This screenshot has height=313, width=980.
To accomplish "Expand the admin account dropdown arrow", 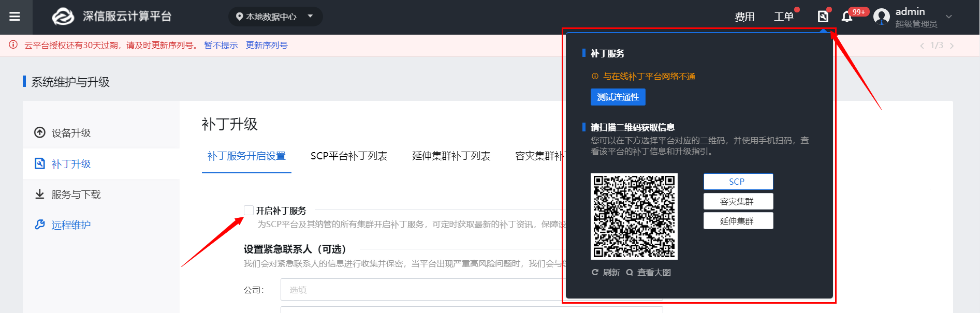I will point(949,17).
